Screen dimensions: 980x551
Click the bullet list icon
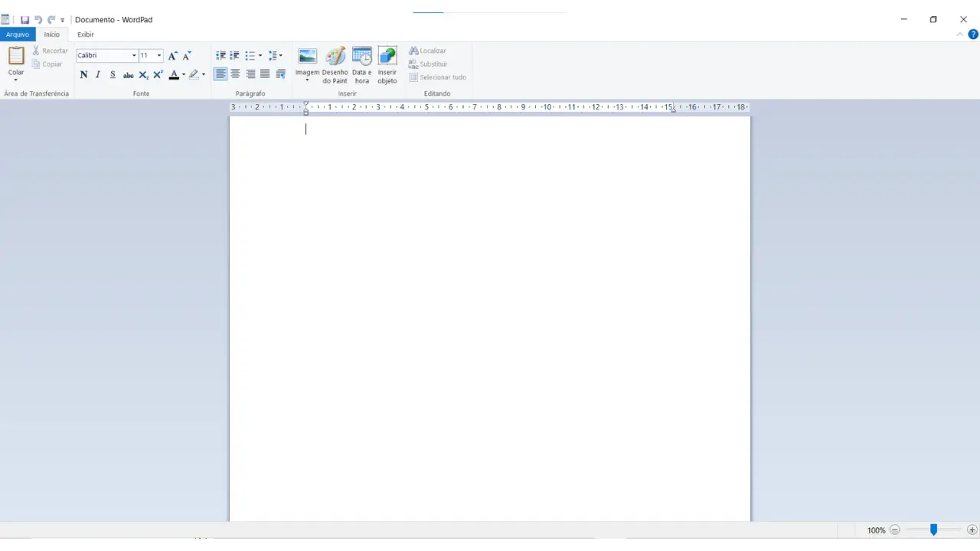click(250, 56)
